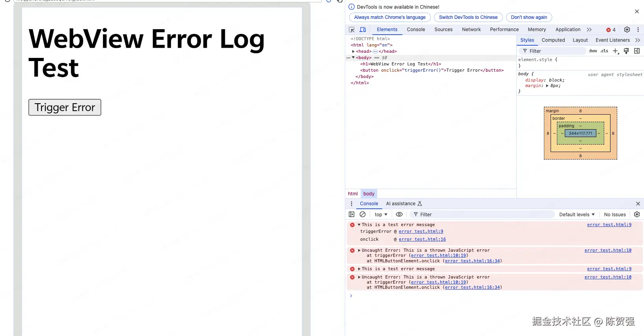
Task: Select the inspect element picker icon
Action: pos(352,30)
